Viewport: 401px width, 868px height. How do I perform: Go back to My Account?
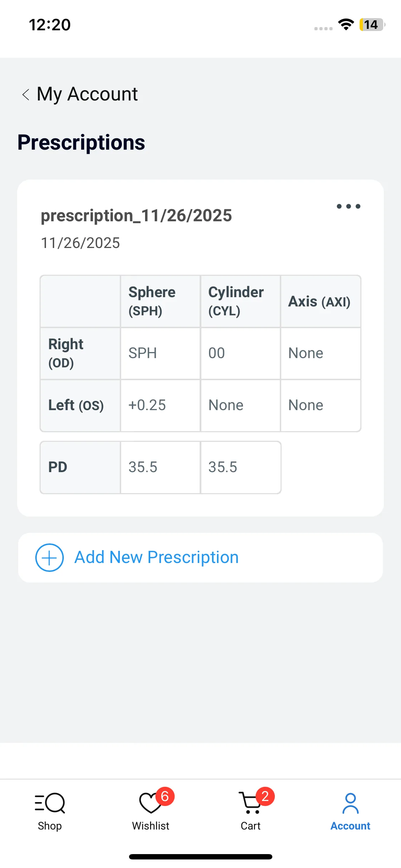point(87,94)
